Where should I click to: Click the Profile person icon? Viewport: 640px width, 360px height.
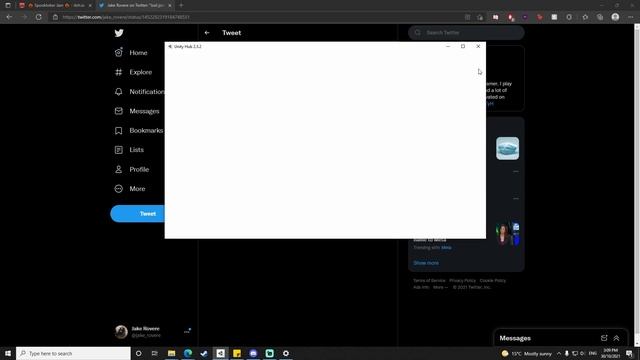[118, 169]
